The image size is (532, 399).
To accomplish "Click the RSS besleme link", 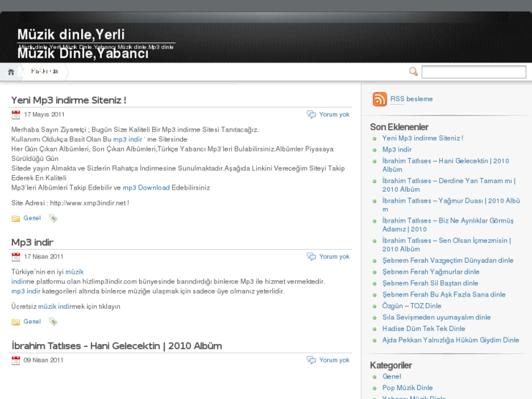I will point(411,99).
